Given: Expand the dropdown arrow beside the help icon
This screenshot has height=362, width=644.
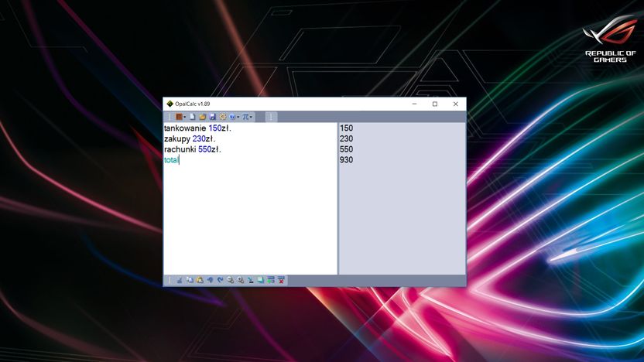Looking at the screenshot, I should coord(238,117).
